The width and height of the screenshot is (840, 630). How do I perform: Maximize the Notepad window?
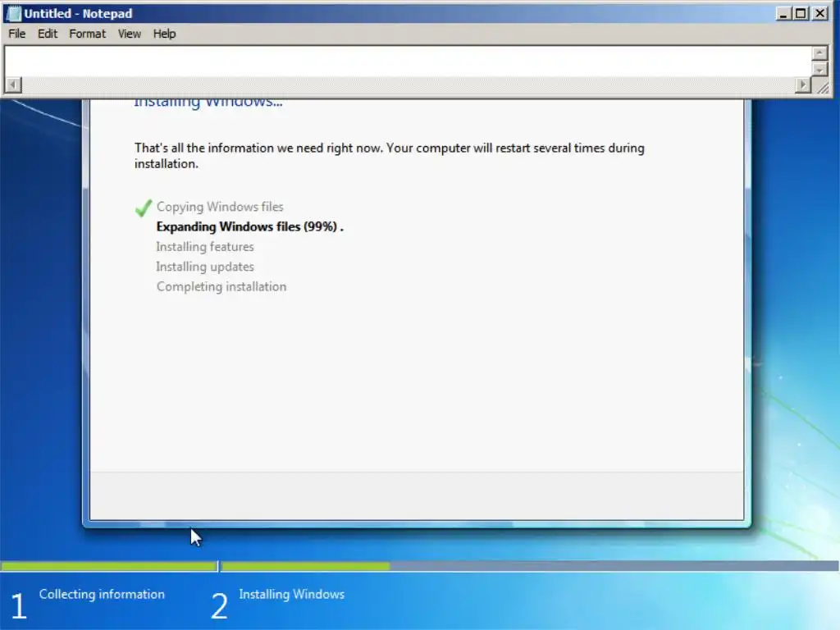[x=801, y=13]
